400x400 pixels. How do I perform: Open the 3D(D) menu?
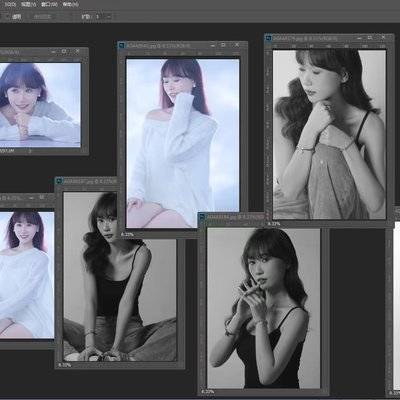coord(10,4)
